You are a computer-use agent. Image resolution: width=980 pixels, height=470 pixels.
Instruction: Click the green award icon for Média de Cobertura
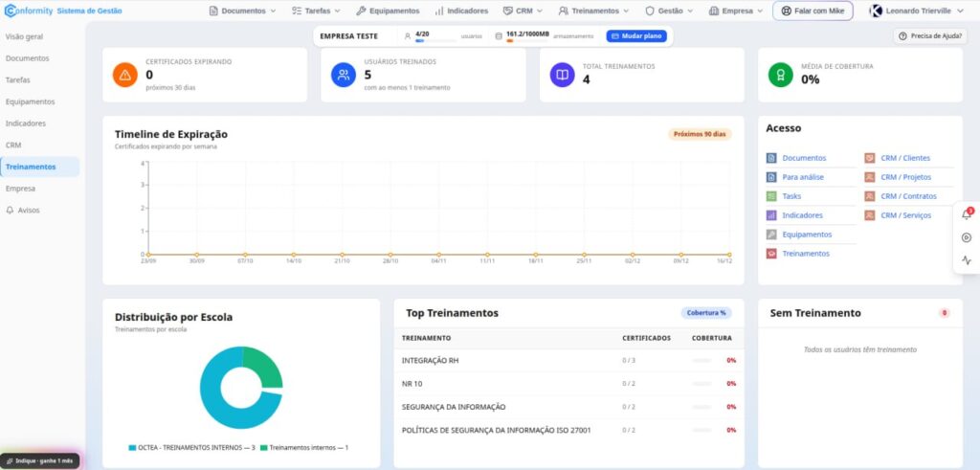(x=781, y=75)
